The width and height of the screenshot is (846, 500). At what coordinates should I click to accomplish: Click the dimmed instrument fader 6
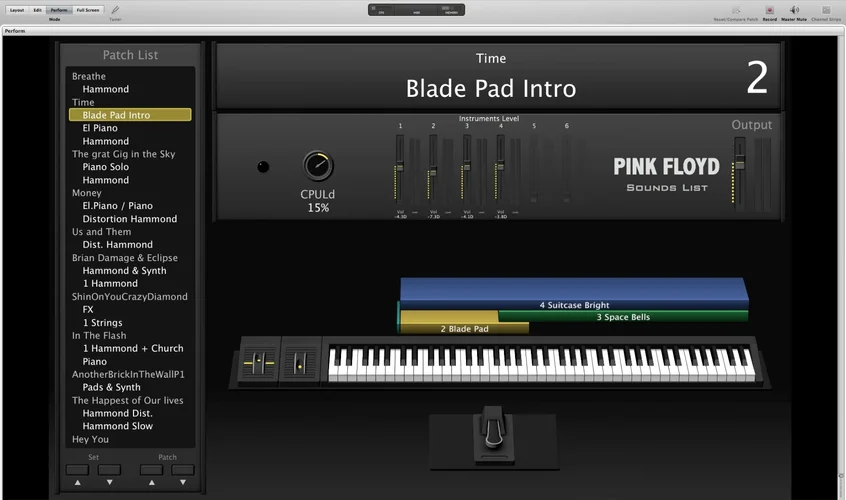[567, 169]
